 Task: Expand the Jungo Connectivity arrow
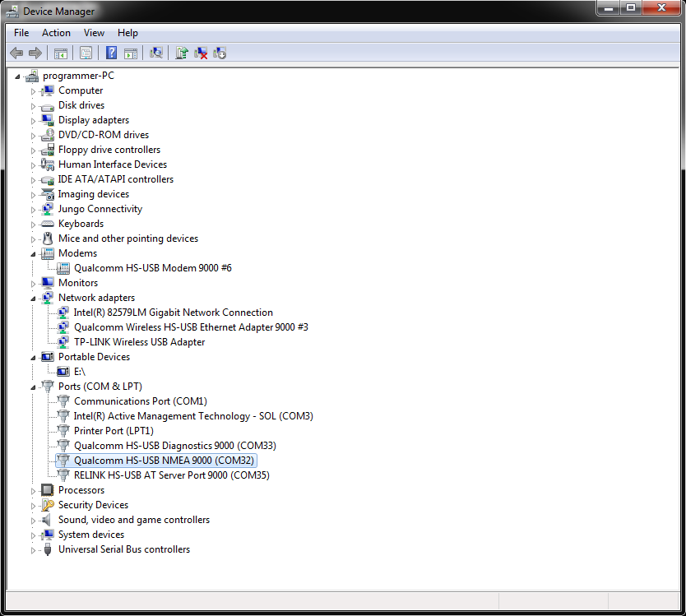(33, 210)
